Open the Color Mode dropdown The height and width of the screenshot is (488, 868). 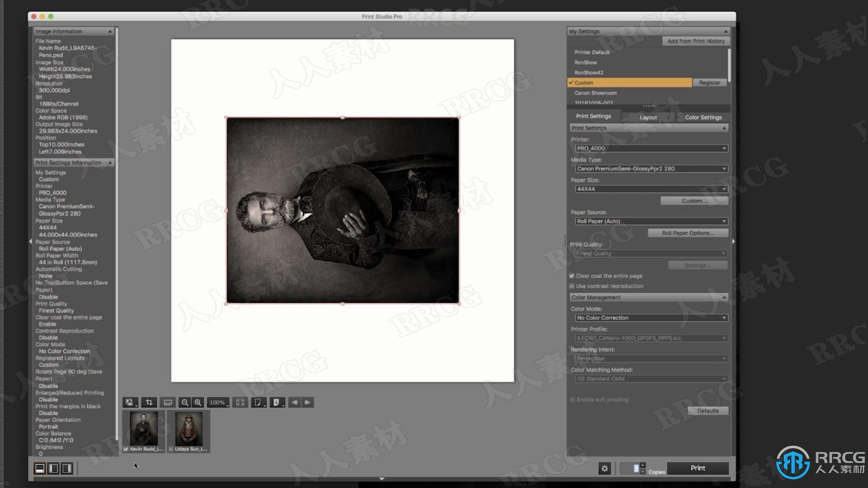pyautogui.click(x=651, y=318)
